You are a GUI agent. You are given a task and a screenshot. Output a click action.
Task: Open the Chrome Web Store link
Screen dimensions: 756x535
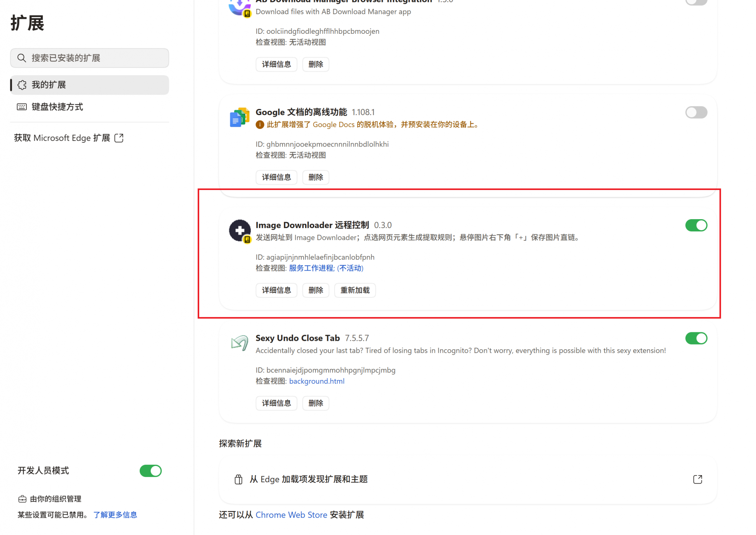click(291, 515)
